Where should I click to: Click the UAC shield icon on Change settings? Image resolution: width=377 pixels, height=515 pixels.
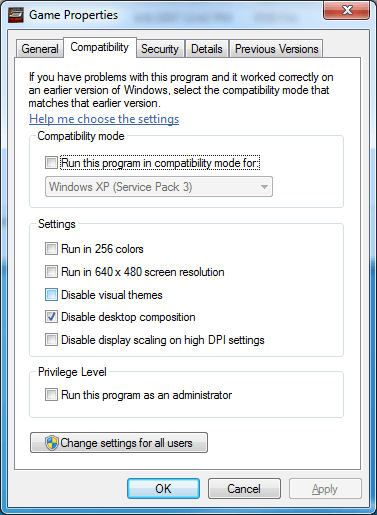52,443
